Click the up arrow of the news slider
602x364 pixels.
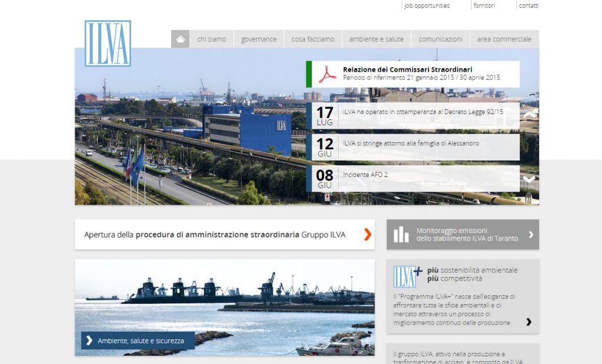[529, 115]
